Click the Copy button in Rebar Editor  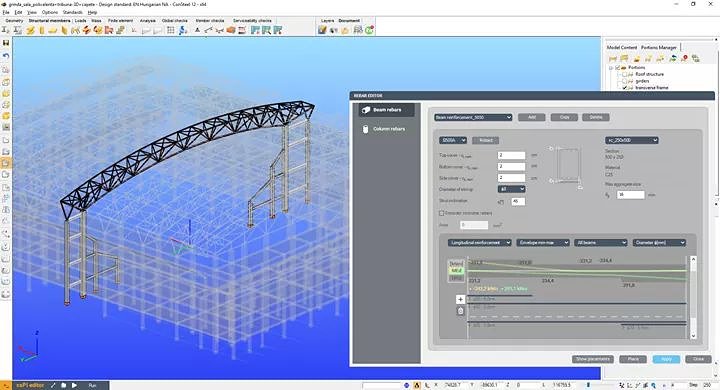pos(564,117)
